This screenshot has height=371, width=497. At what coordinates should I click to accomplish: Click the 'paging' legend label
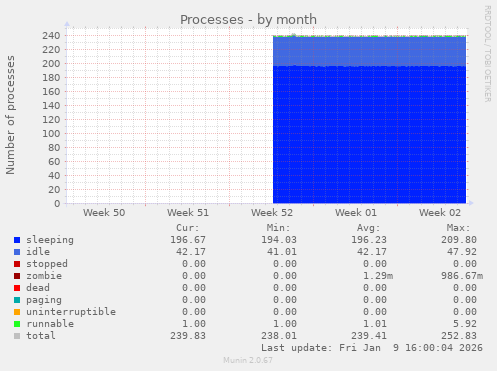[44, 300]
